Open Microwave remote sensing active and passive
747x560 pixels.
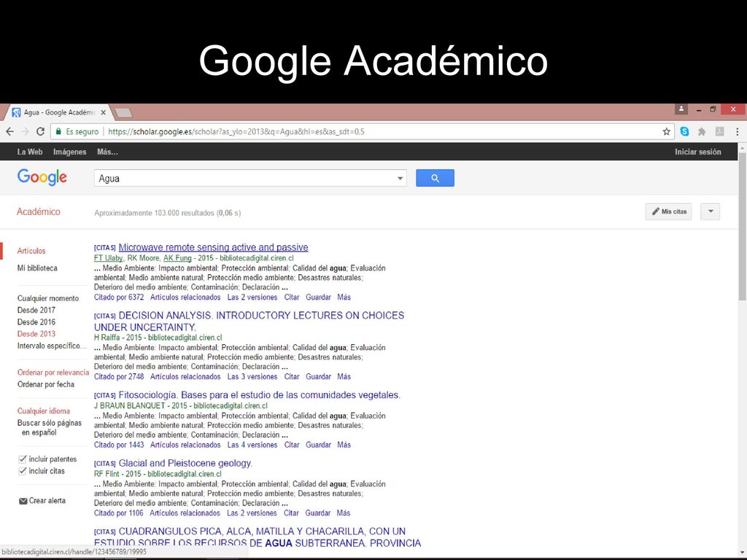point(214,247)
